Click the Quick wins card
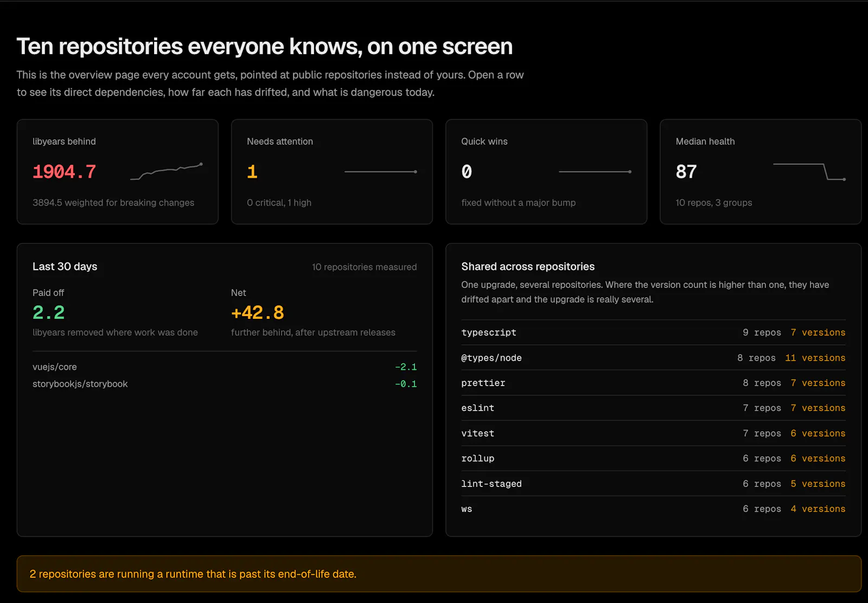 546,172
